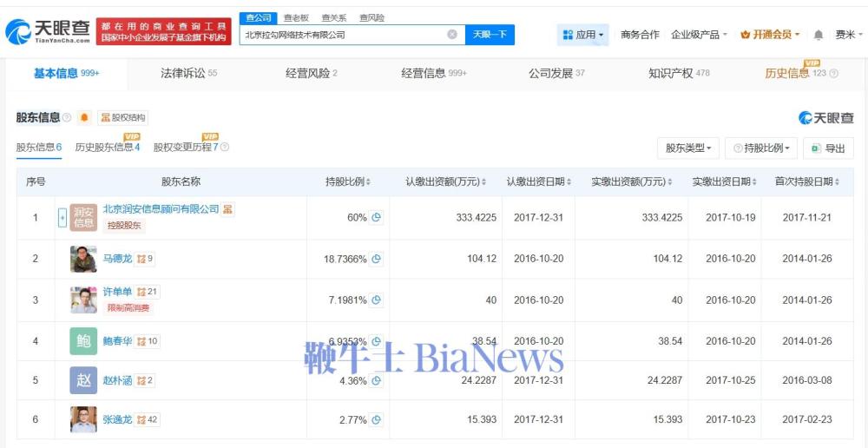Open equity structure icon beside 北京润安信息顾问有限公司
The height and width of the screenshot is (448, 868).
[x=227, y=209]
